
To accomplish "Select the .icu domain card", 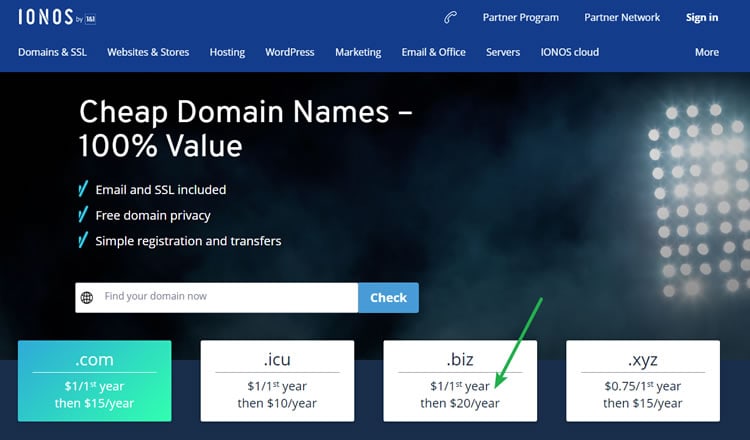I will (x=277, y=381).
